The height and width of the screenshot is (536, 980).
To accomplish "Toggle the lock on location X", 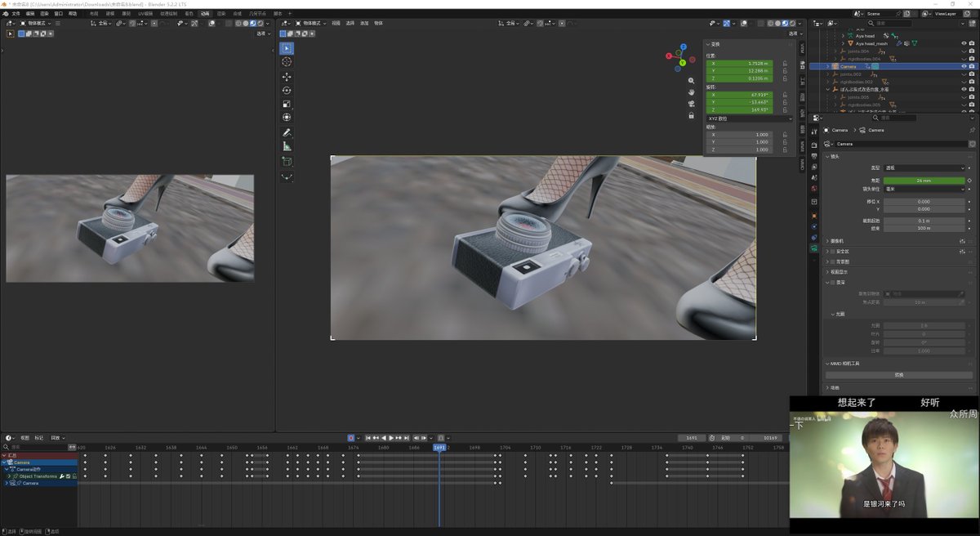I will [785, 63].
